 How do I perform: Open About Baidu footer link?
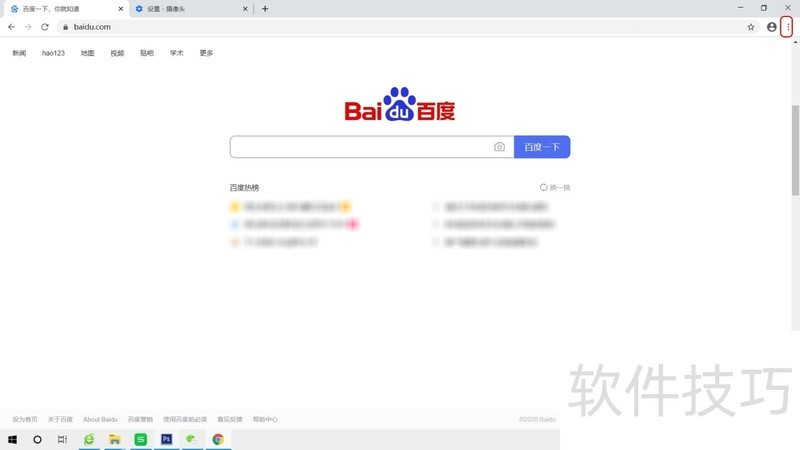click(100, 419)
